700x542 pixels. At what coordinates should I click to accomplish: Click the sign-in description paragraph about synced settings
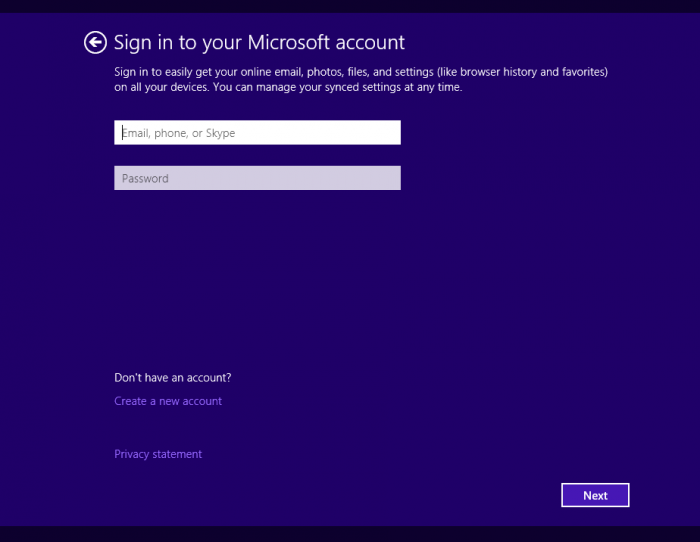[361, 79]
